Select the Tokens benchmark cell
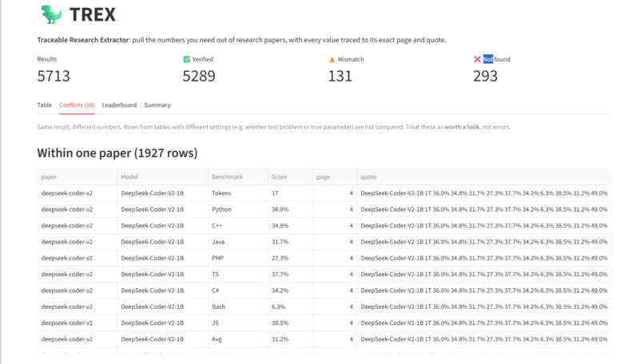The height and width of the screenshot is (364, 644). [238, 193]
